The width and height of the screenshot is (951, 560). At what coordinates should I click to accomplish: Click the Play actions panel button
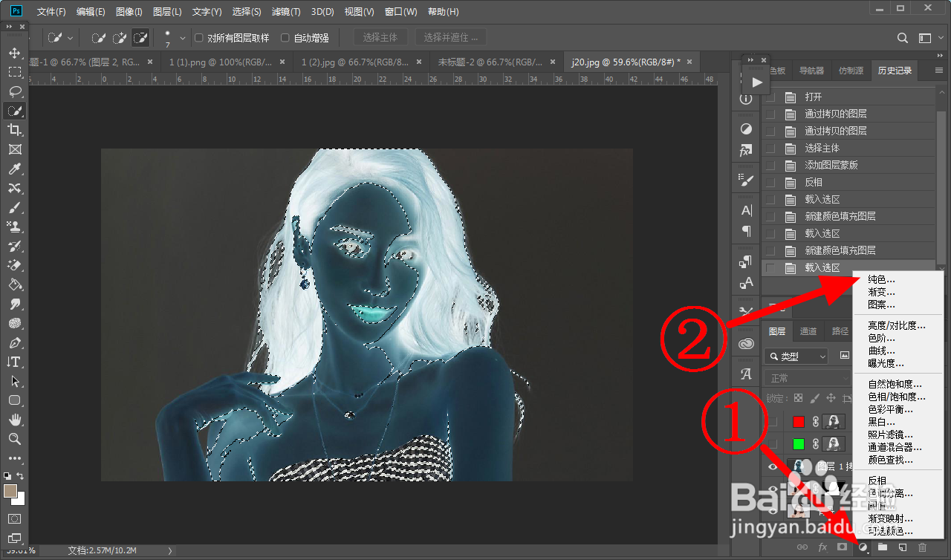point(757,82)
